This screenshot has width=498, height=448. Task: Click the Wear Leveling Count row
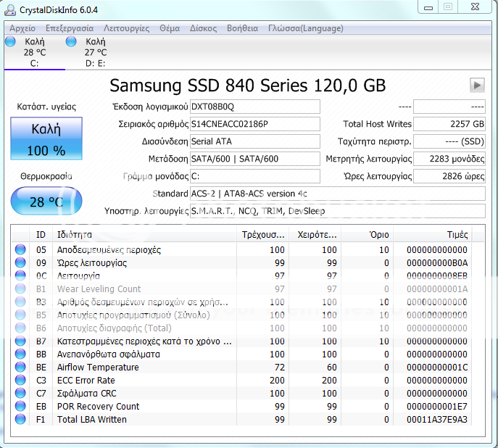pyautogui.click(x=99, y=289)
